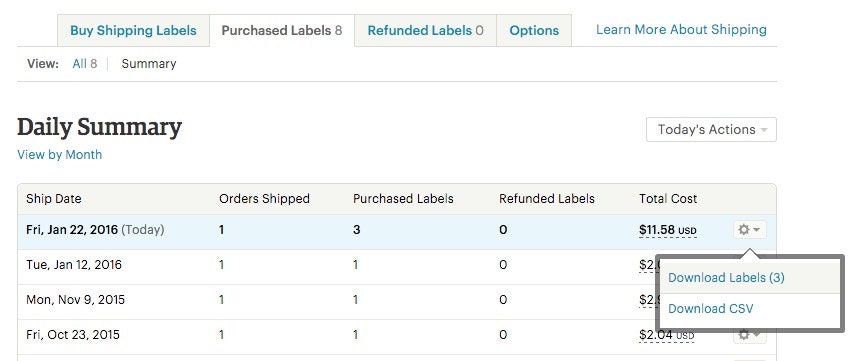Image resolution: width=856 pixels, height=361 pixels.
Task: Click purchased labels count for Jan 12
Action: (355, 265)
